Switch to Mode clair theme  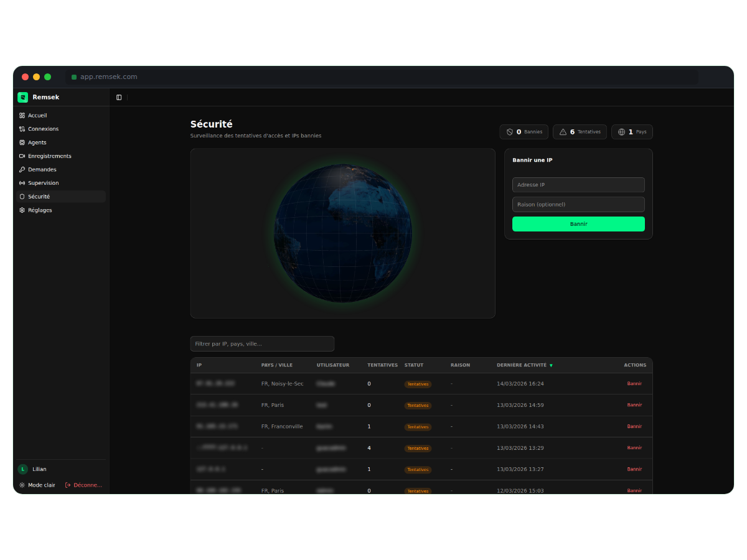(x=37, y=485)
